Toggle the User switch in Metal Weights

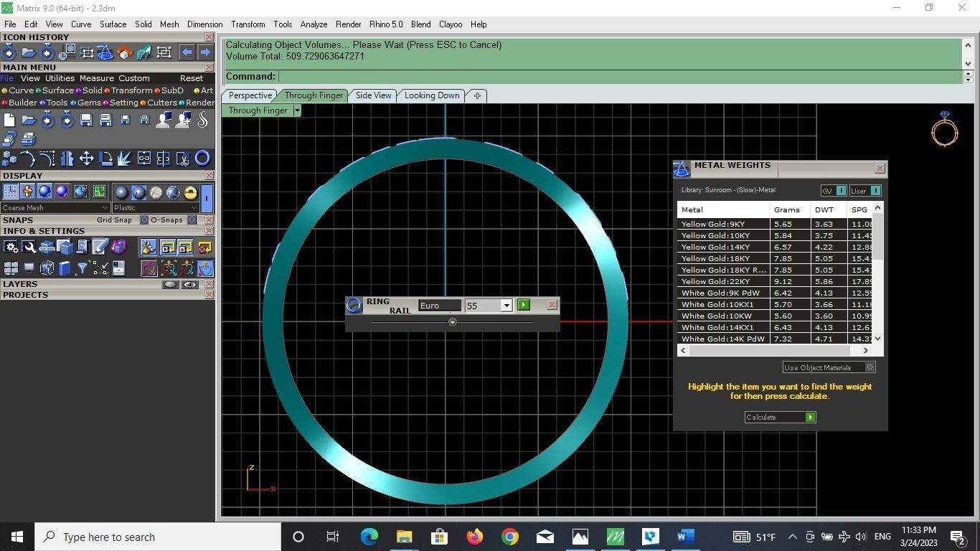(875, 191)
